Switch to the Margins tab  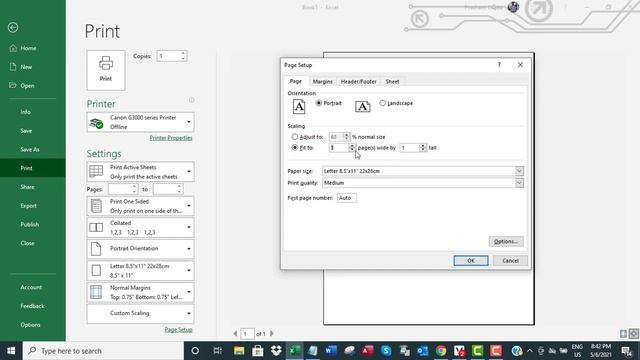[x=322, y=82]
